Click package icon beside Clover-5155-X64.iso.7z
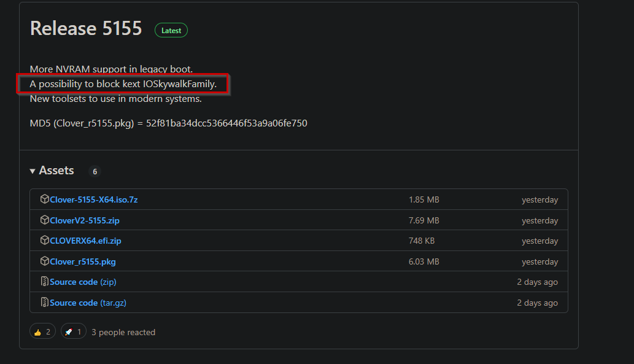The height and width of the screenshot is (364, 634). point(44,199)
